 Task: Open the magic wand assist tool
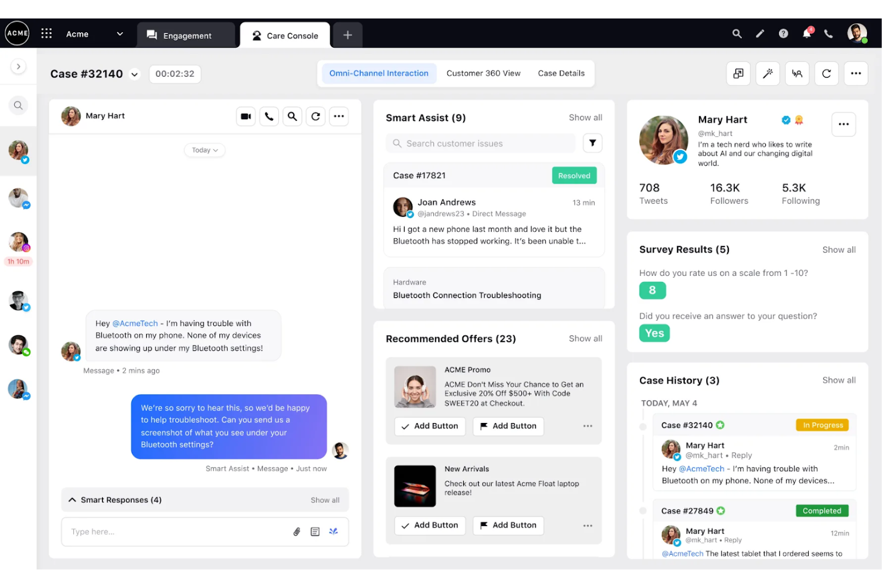click(x=768, y=73)
